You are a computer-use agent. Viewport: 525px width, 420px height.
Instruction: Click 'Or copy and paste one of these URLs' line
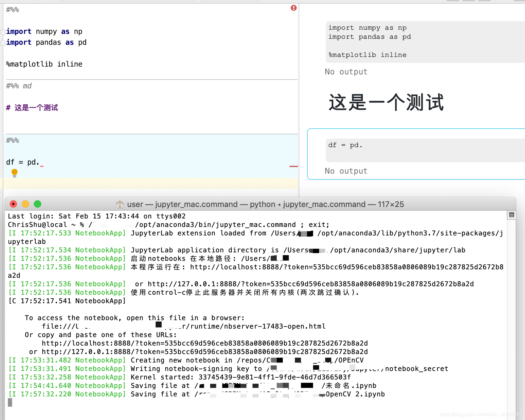click(x=101, y=335)
